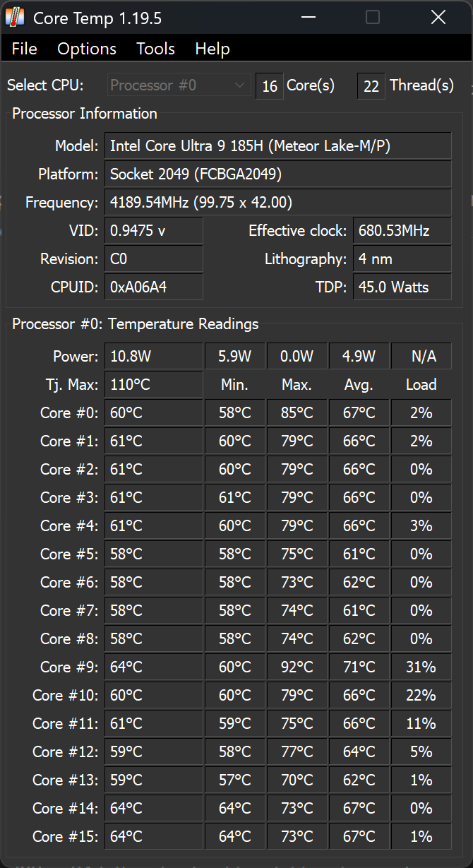The height and width of the screenshot is (868, 473).
Task: Open the File menu
Action: [25, 49]
